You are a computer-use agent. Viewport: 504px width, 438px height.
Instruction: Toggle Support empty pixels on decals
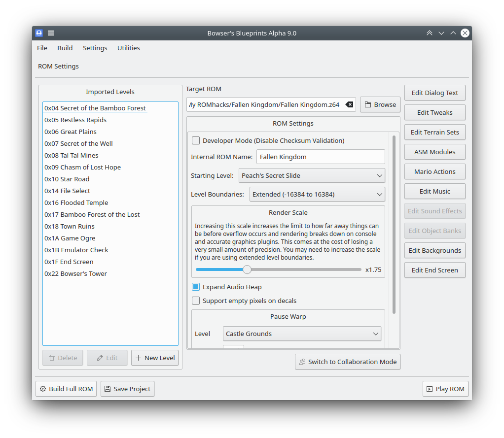(x=196, y=301)
